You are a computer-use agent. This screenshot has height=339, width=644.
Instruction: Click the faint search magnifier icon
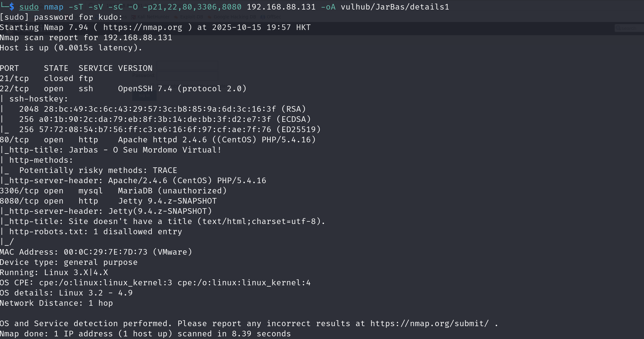click(618, 28)
